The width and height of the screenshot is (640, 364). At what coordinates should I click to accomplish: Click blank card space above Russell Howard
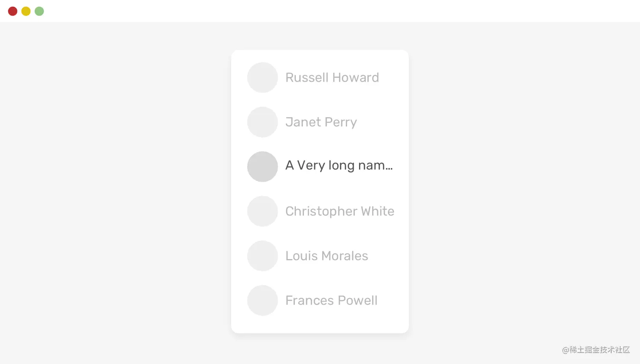point(320,56)
